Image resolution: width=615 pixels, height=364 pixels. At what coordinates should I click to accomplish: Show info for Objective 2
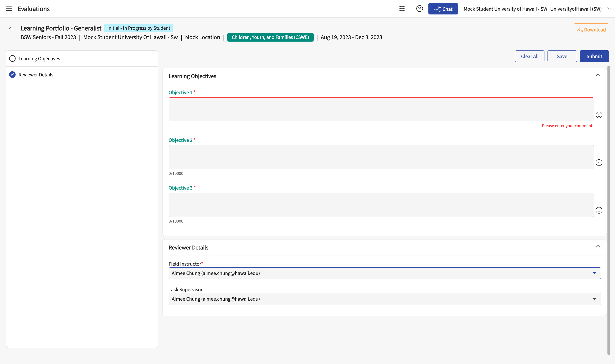[599, 163]
